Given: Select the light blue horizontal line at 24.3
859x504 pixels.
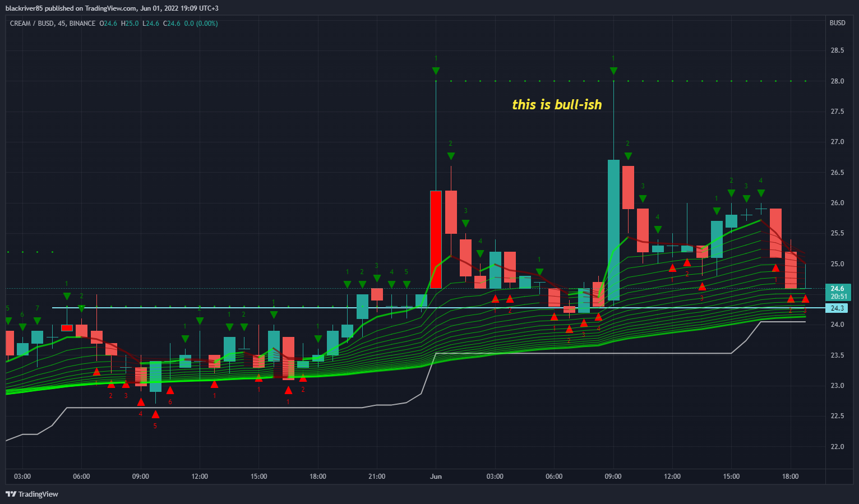Looking at the screenshot, I should coord(438,308).
